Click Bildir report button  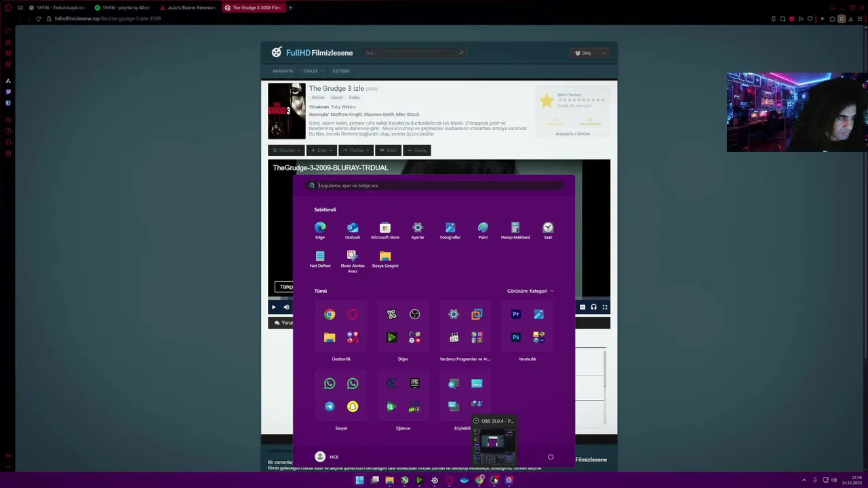388,150
